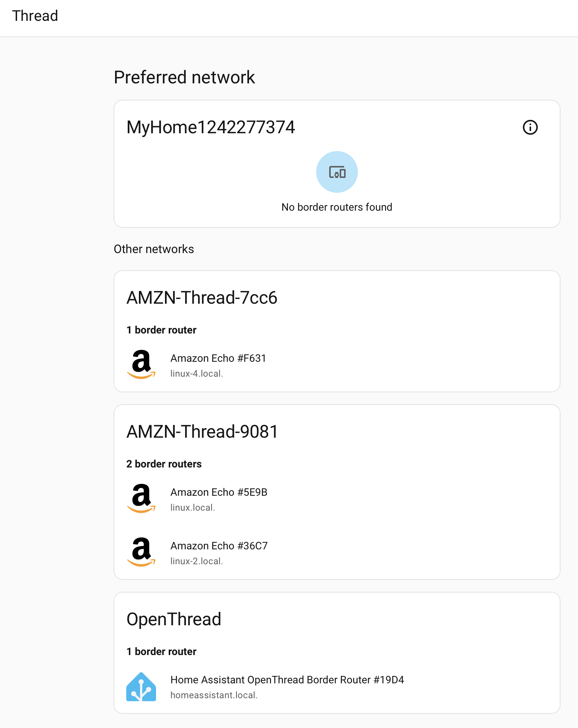Open Home Assistant OpenThread Border Router #19D4
Viewport: 578px width, 728px height.
287,680
